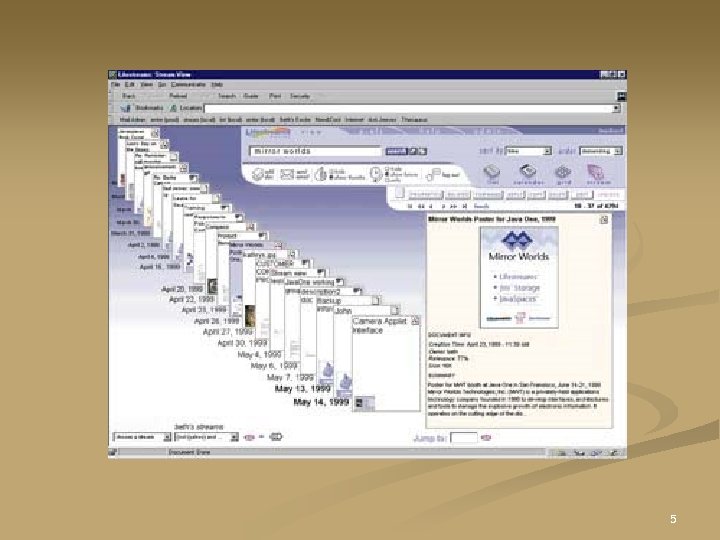Expand the Location address bar dropdown arrow
This screenshot has height=540, width=720.
pos(616,108)
